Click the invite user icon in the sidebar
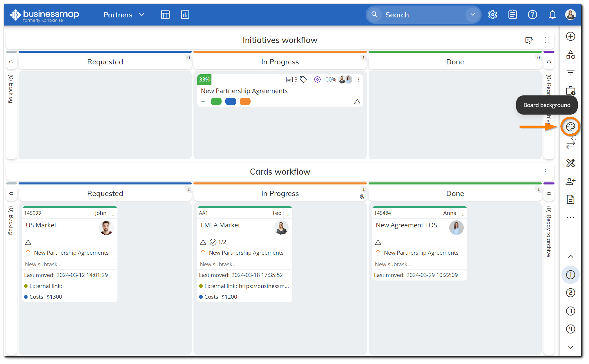Image resolution: width=589 pixels, height=364 pixels. click(570, 181)
